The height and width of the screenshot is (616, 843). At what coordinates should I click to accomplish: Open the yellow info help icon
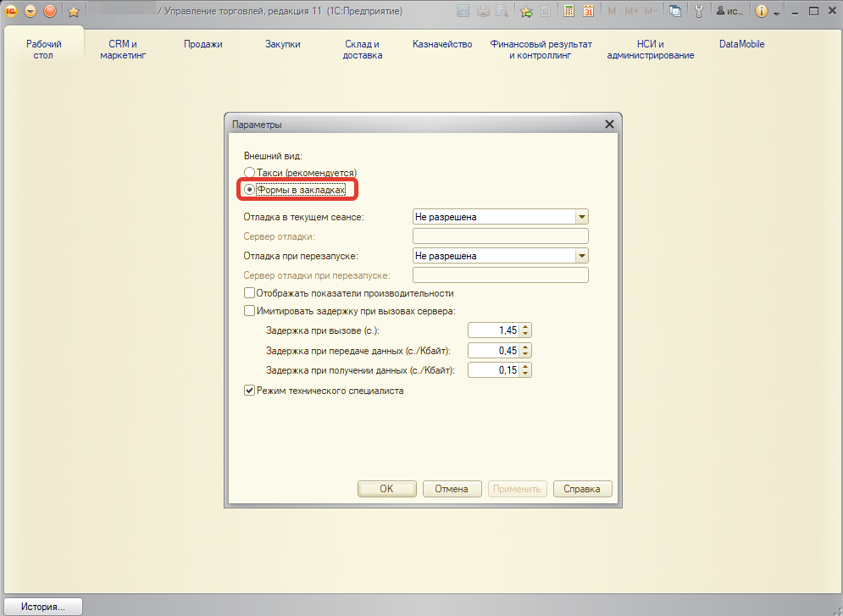coord(762,11)
